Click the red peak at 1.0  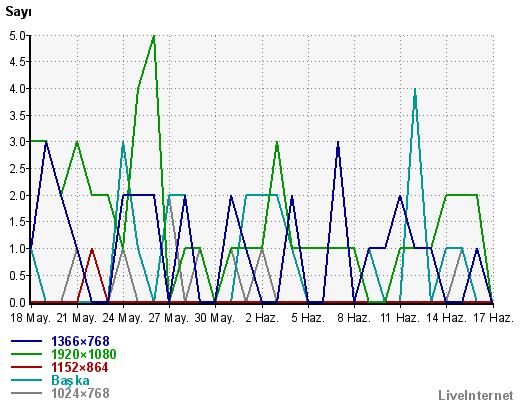tap(92, 249)
